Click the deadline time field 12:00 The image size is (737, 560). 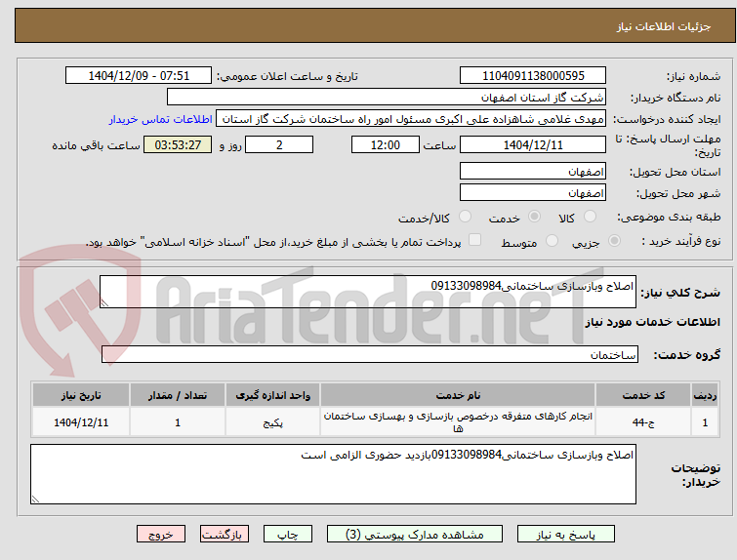(386, 144)
